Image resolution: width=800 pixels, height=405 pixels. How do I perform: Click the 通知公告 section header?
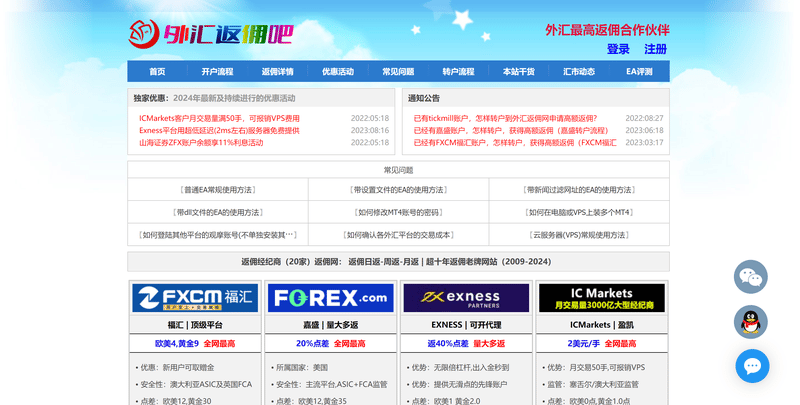(423, 98)
